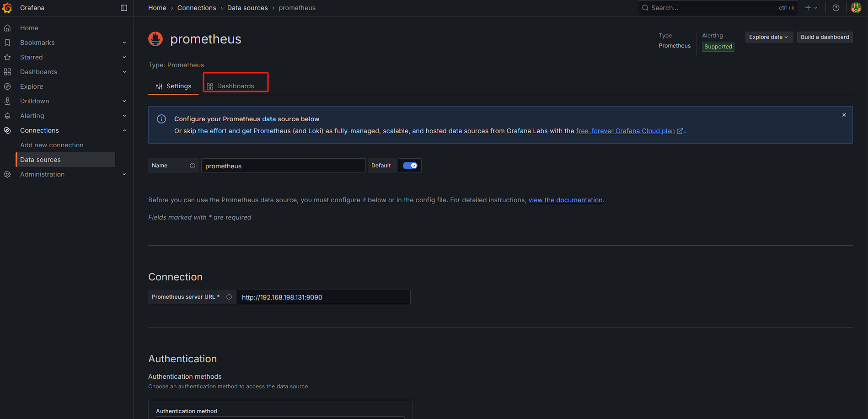Dock the sidebar menu using panel icon
Viewport: 868px width, 419px height.
click(124, 8)
